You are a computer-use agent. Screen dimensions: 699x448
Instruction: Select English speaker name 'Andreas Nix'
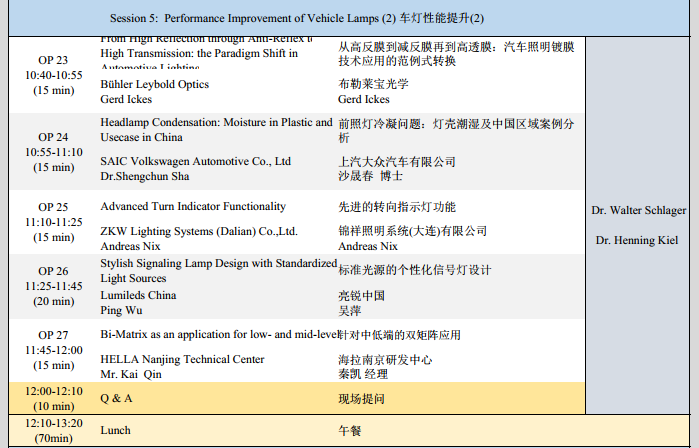[130, 246]
